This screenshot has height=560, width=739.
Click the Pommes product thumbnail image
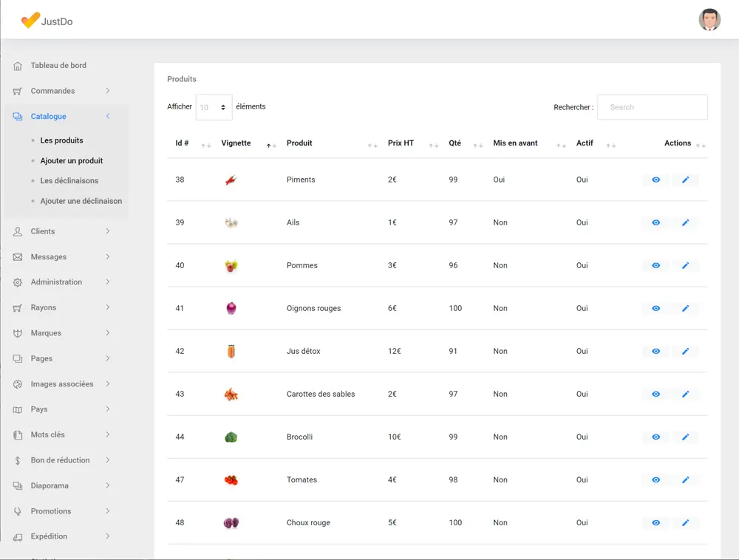231,265
